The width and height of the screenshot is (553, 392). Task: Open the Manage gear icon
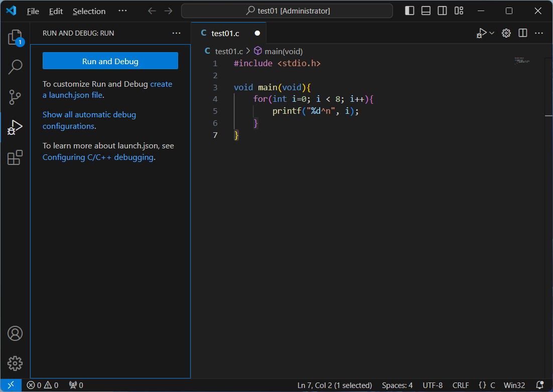[x=15, y=363]
